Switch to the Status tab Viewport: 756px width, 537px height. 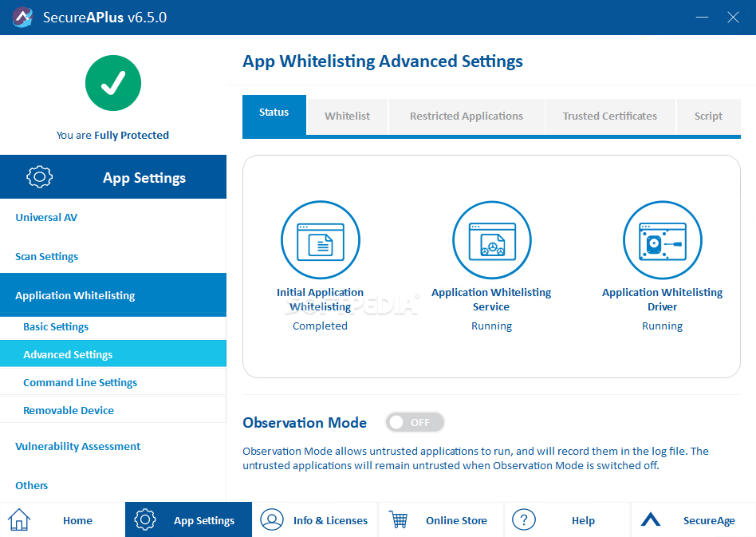(274, 115)
